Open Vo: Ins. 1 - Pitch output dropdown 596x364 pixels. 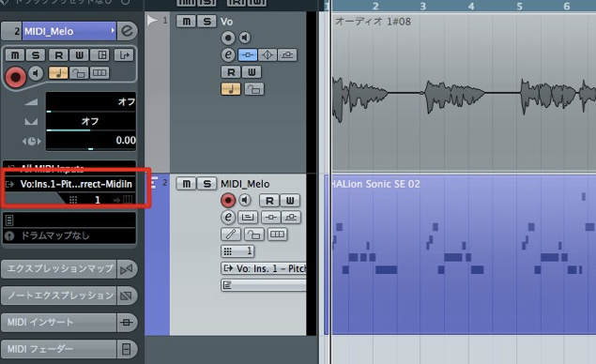(264, 268)
